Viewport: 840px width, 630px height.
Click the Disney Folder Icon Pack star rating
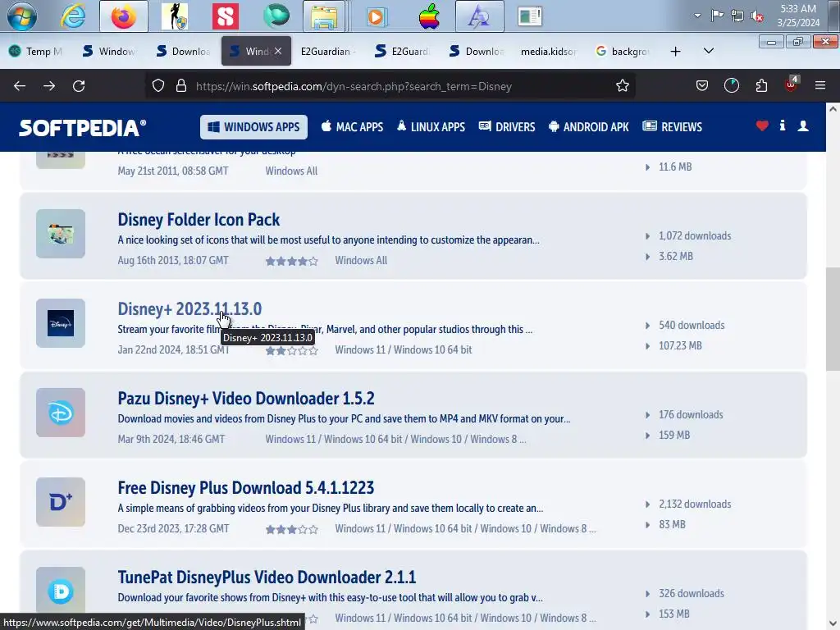[292, 262]
